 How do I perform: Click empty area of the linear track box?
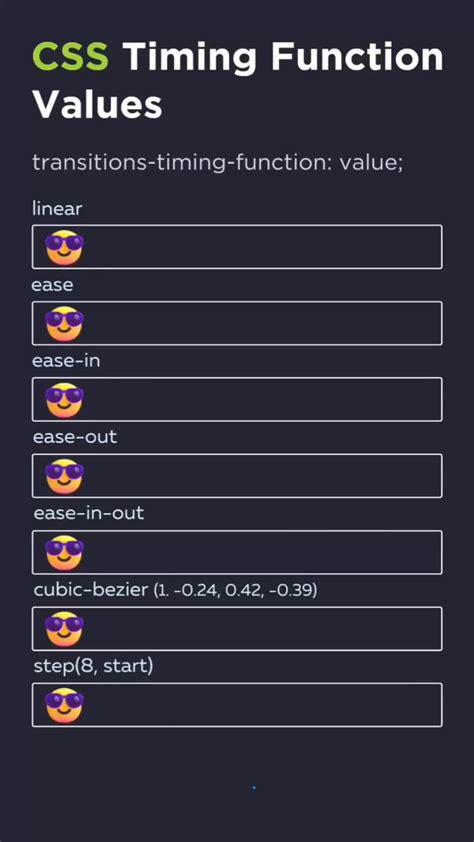263,247
